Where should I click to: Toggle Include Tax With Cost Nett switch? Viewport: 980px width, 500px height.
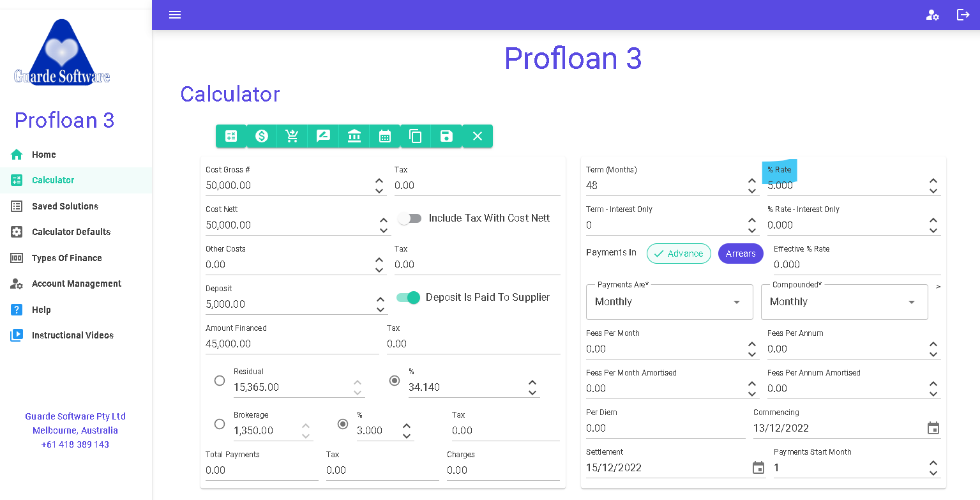[410, 218]
